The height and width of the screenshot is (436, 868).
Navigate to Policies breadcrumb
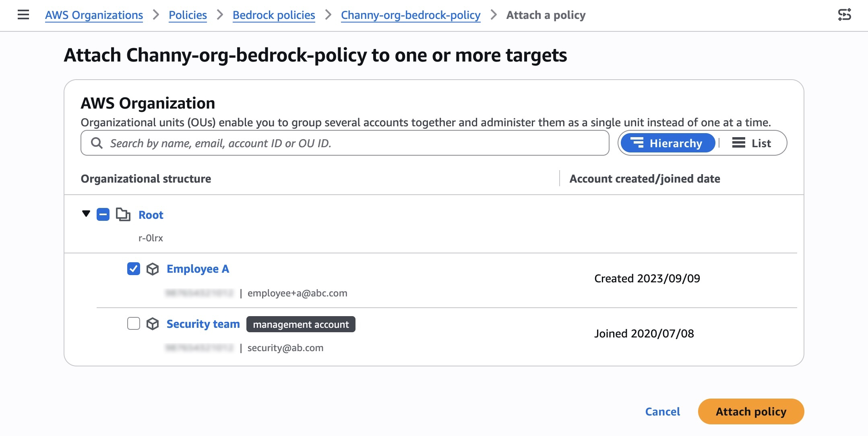coord(188,15)
